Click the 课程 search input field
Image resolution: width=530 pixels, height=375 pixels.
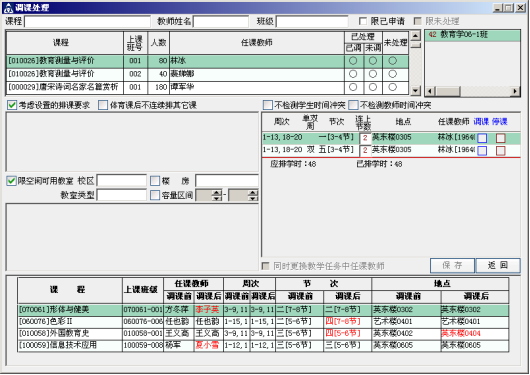coord(88,22)
